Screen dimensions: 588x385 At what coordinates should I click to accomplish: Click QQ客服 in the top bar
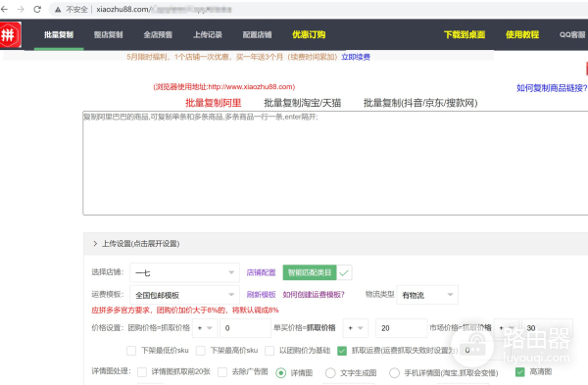(572, 35)
